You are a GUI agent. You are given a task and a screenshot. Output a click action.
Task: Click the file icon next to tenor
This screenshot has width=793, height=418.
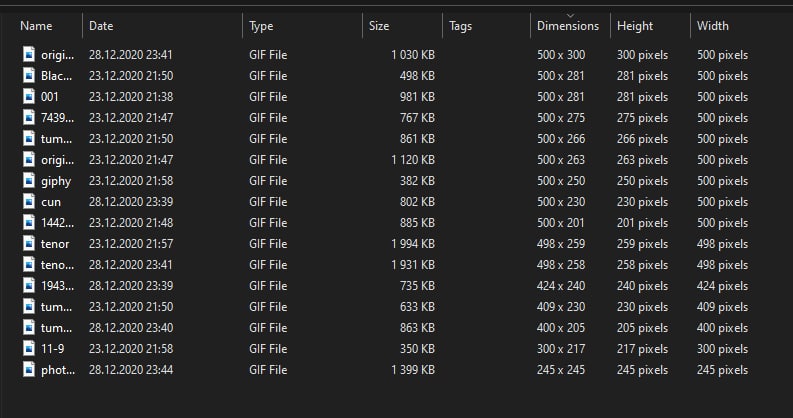tap(29, 243)
